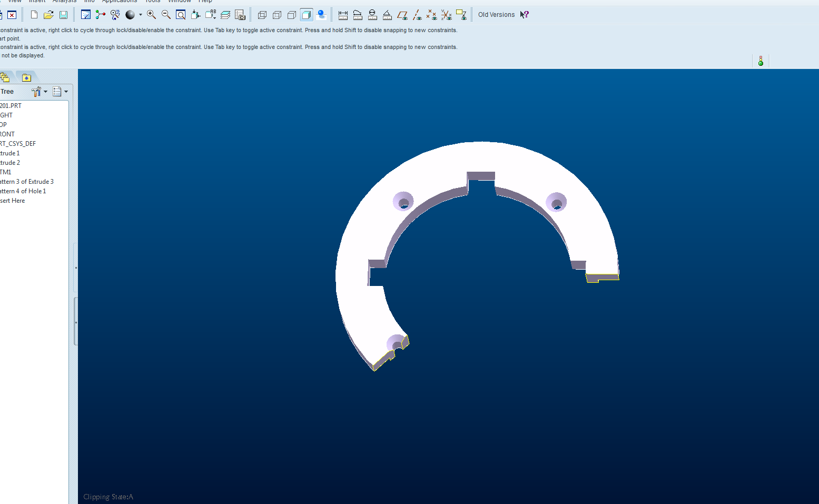Open the orient mode icon
This screenshot has width=819, height=504.
coord(115,15)
